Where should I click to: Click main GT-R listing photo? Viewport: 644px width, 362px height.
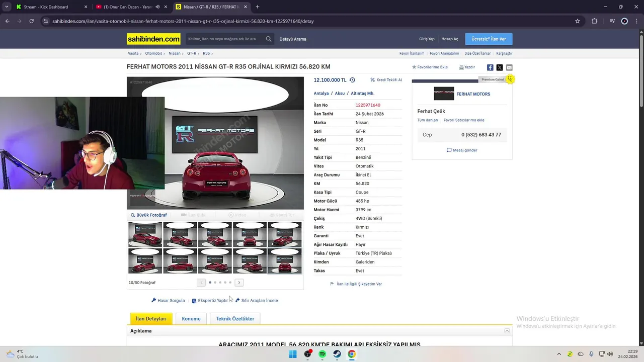(x=215, y=143)
